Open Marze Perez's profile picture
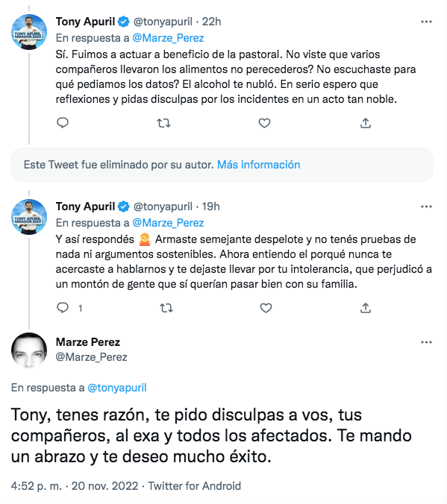 click(x=29, y=350)
